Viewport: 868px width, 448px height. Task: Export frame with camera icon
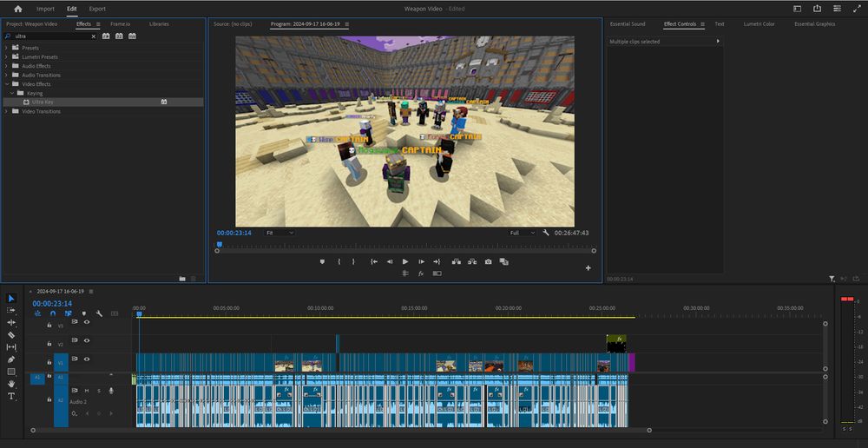point(488,261)
